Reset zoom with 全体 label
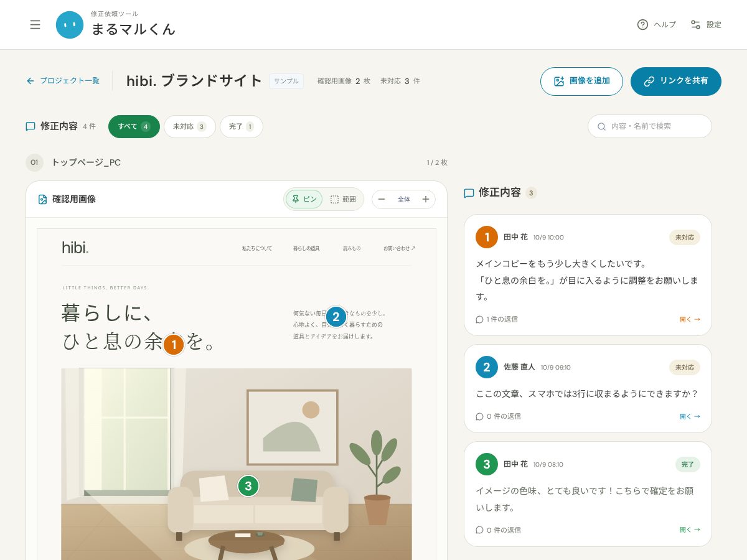The image size is (747, 560). 404,199
